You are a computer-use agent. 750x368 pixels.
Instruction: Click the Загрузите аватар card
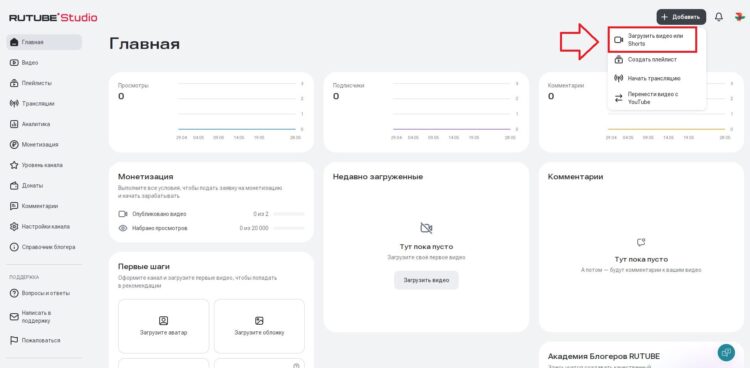click(164, 326)
